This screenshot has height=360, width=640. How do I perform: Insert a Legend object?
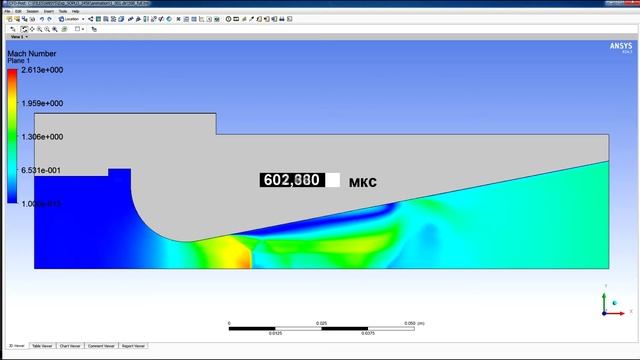[x=146, y=19]
